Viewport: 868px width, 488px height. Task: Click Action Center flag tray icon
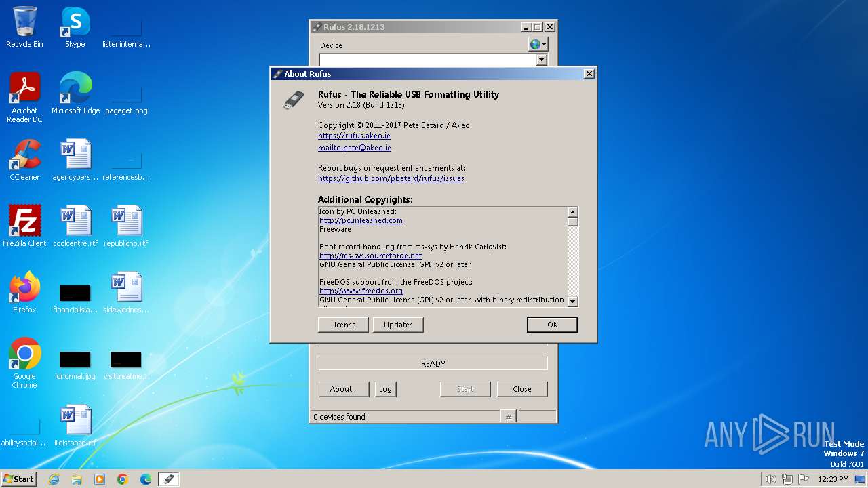pyautogui.click(x=804, y=479)
